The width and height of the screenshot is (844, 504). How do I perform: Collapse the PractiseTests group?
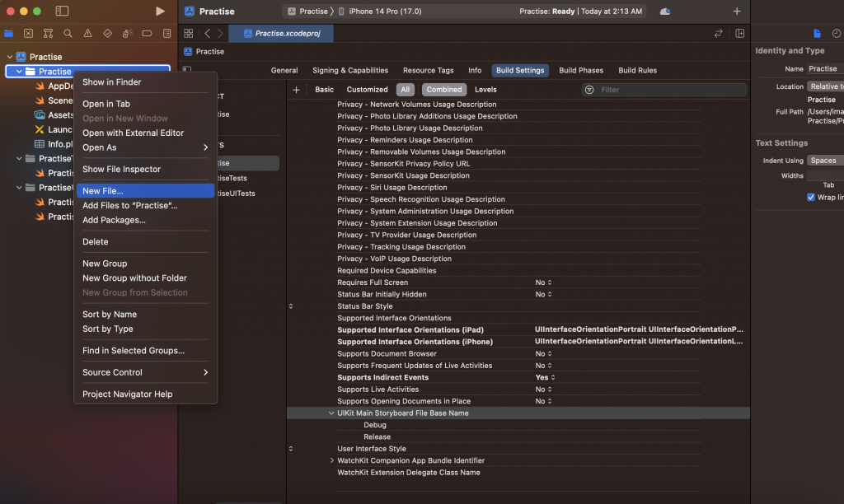click(19, 158)
